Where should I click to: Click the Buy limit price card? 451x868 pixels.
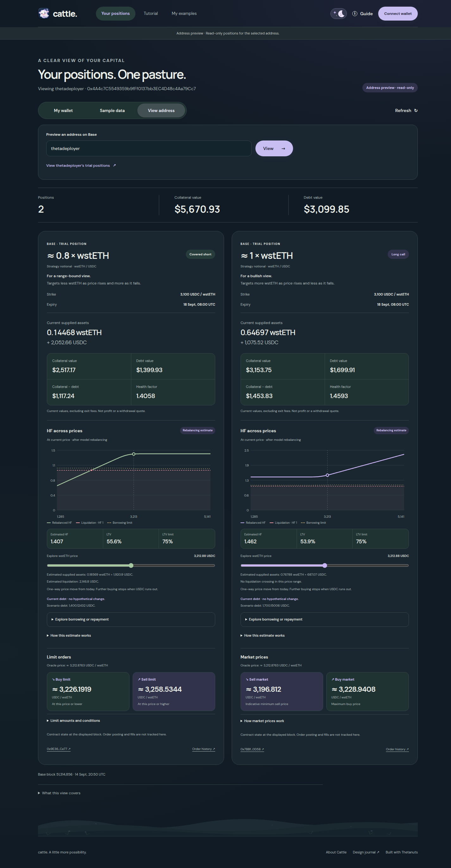88,691
